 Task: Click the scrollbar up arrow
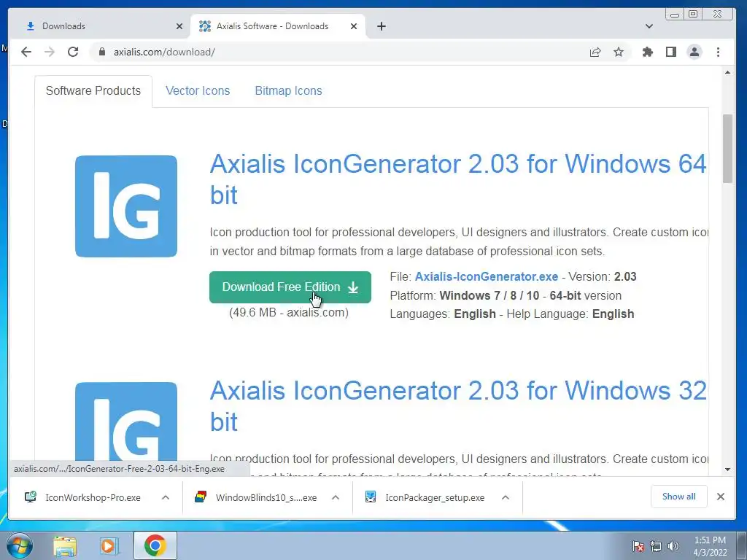click(x=727, y=72)
